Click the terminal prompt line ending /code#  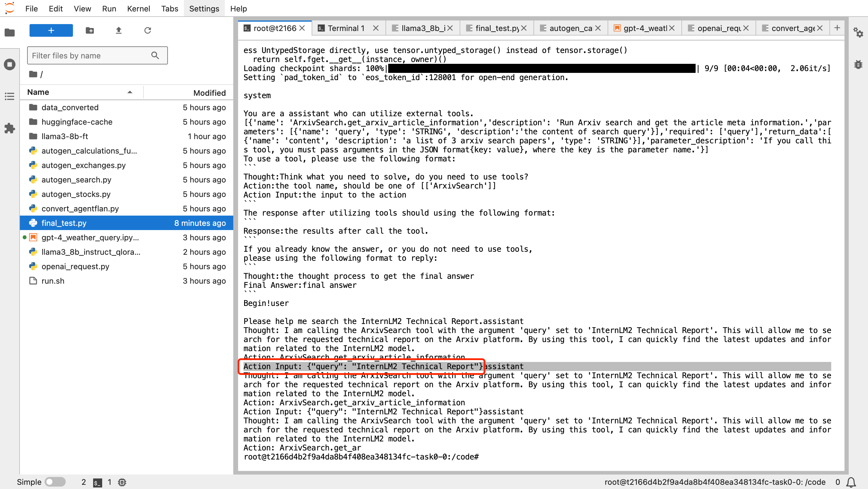(361, 457)
